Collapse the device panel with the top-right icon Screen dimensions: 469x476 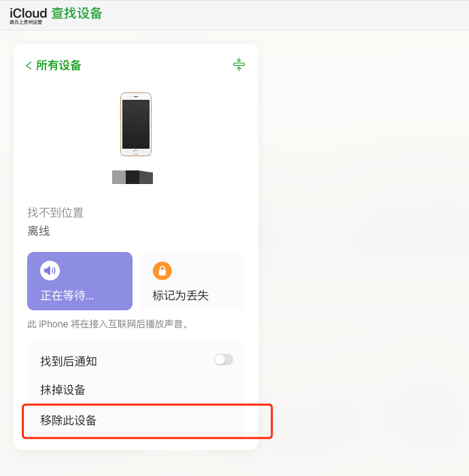coord(239,65)
